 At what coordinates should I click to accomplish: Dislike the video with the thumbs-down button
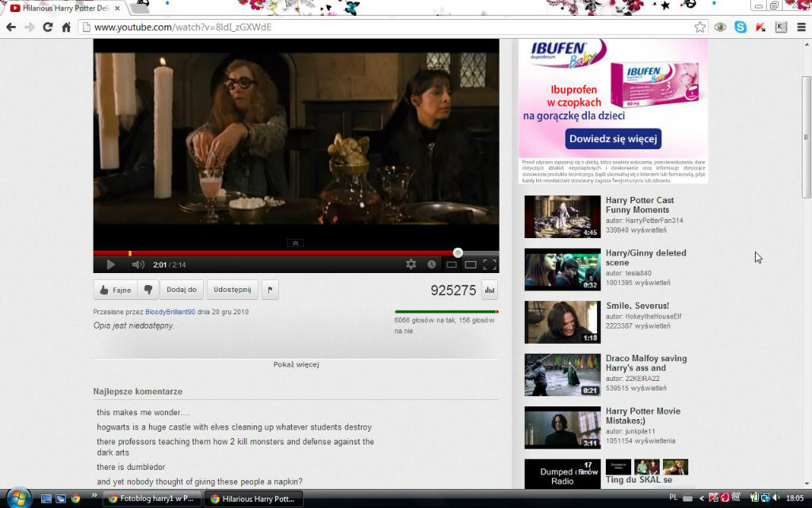[148, 290]
